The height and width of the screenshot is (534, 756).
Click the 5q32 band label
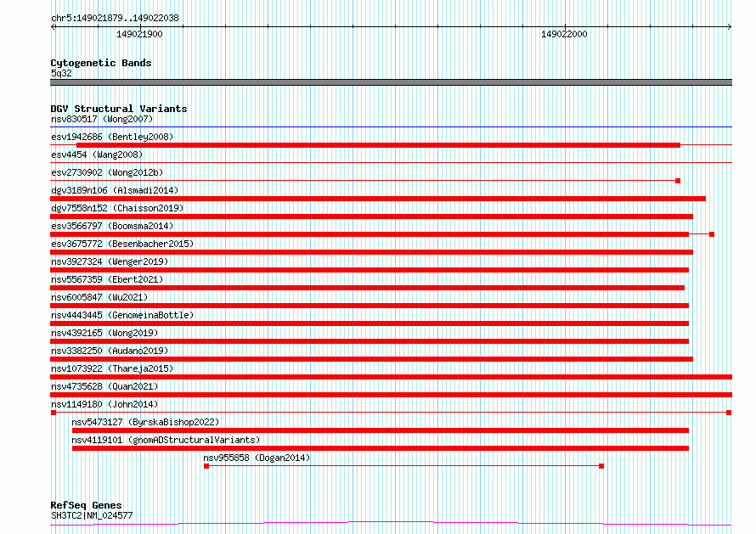61,73
